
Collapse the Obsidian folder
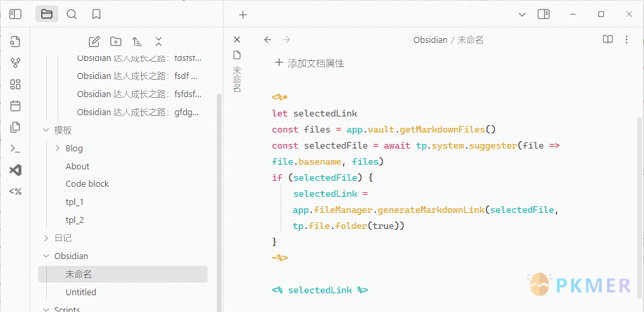pyautogui.click(x=46, y=256)
